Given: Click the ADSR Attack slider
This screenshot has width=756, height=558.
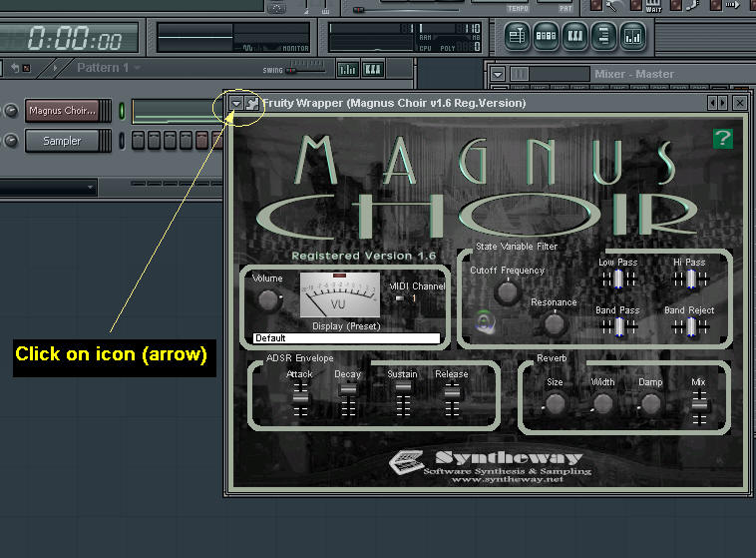Looking at the screenshot, I should [x=300, y=399].
